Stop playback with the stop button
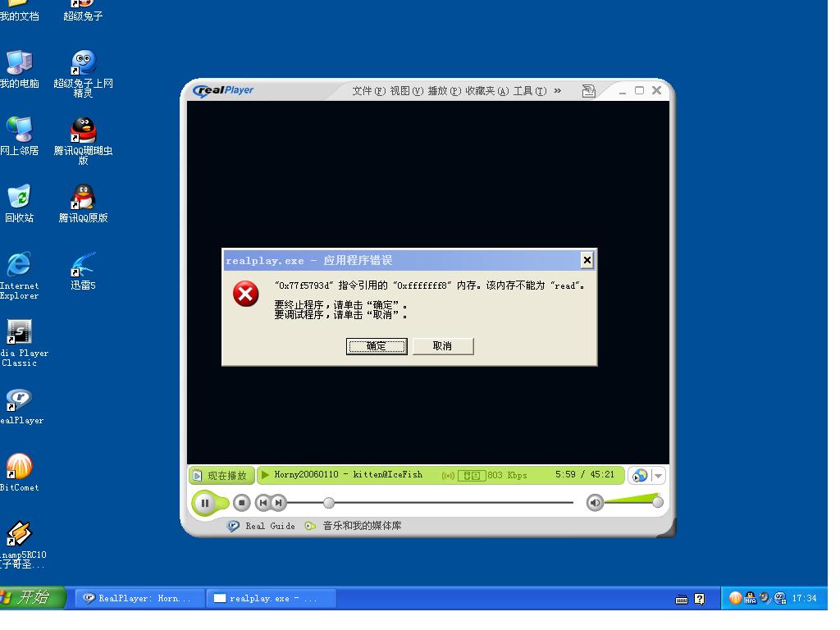 (242, 503)
